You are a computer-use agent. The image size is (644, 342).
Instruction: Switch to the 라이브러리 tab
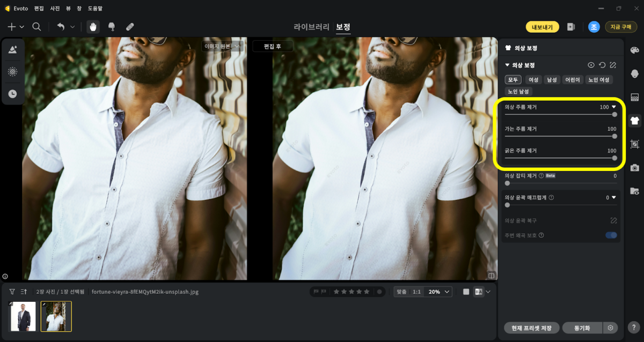(x=312, y=27)
